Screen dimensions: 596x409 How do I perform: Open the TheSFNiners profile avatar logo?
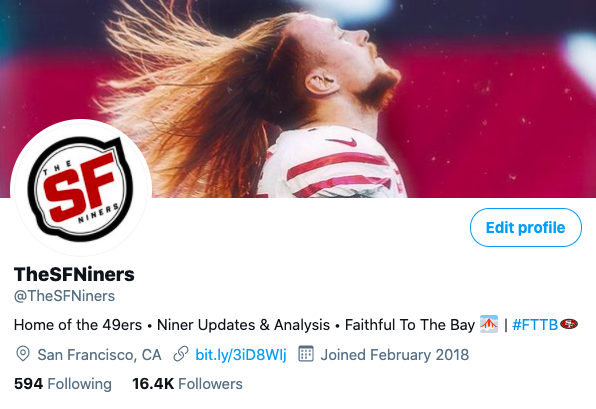pyautogui.click(x=81, y=189)
